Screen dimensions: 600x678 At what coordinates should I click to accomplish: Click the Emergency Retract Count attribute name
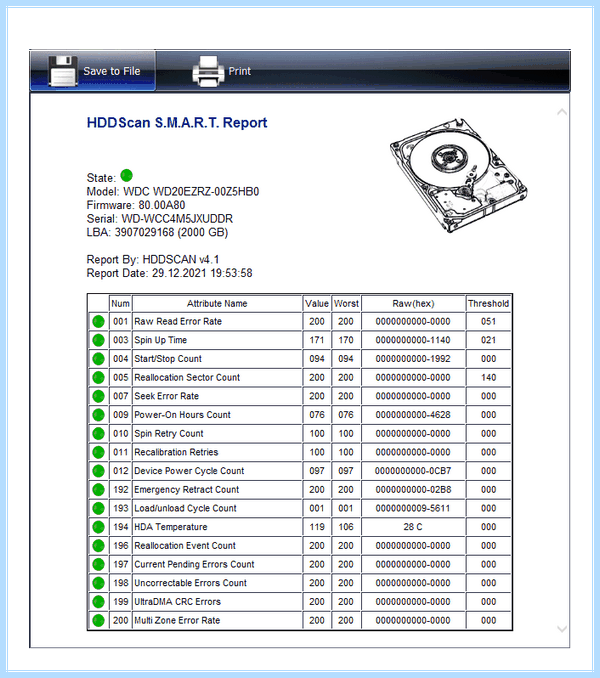(186, 489)
